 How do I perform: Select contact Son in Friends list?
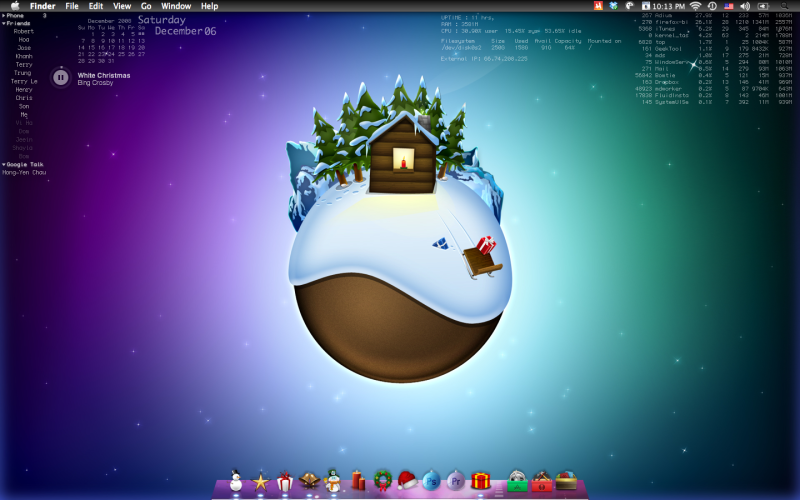24,106
